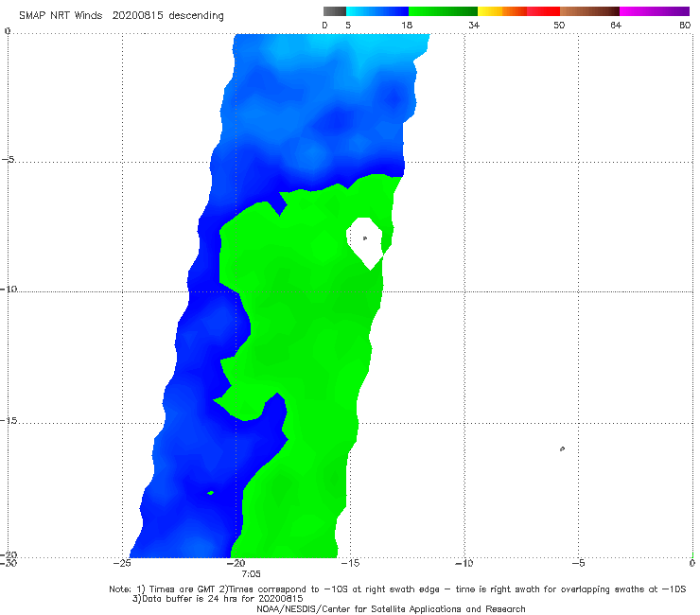Image resolution: width=700 pixels, height=615 pixels.
Task: Click the 'NOAA/NESDIS/Center for Satellite Applications and Research' credit
Action: click(x=391, y=609)
